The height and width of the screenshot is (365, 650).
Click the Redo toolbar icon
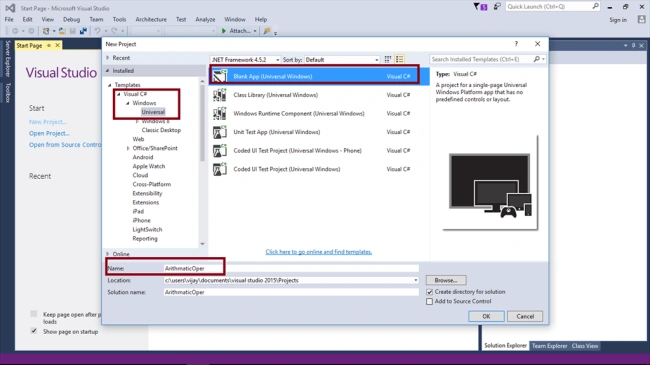tap(114, 31)
